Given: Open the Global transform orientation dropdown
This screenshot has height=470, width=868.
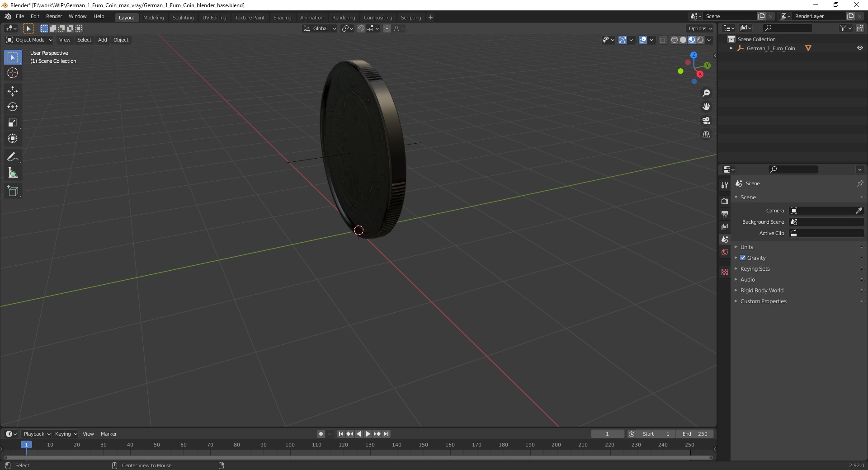Looking at the screenshot, I should 320,28.
